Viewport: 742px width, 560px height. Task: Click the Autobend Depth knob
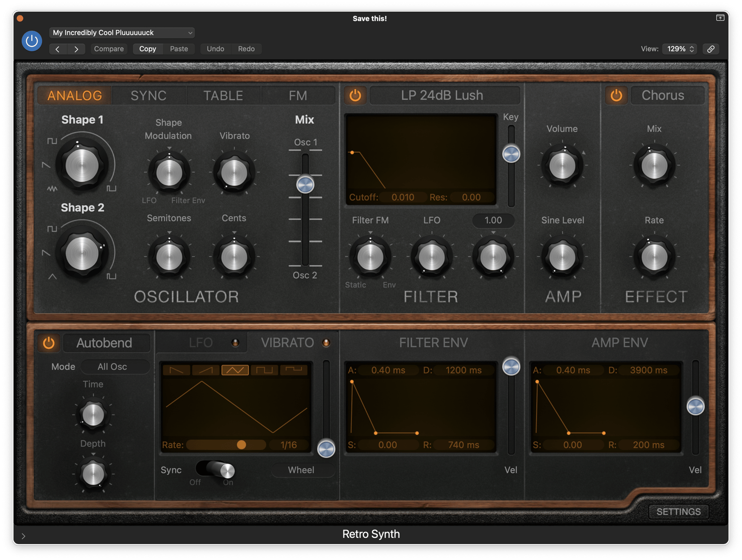(x=93, y=474)
